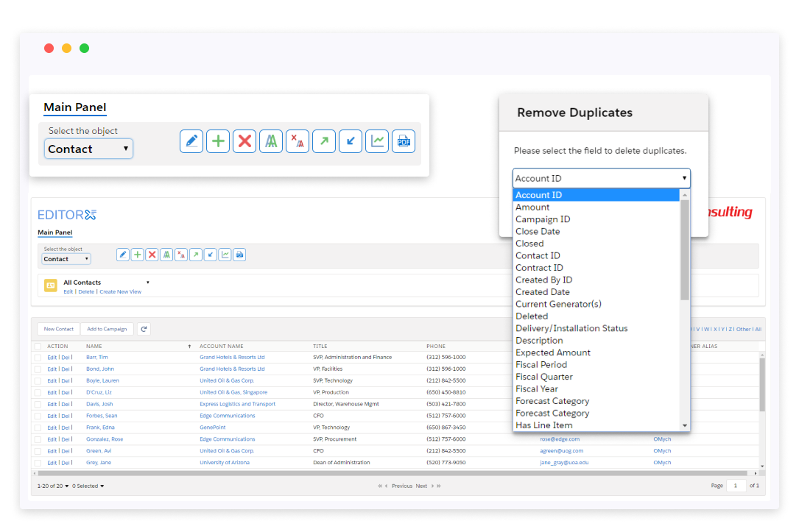Click the large PDF export icon

click(x=404, y=141)
